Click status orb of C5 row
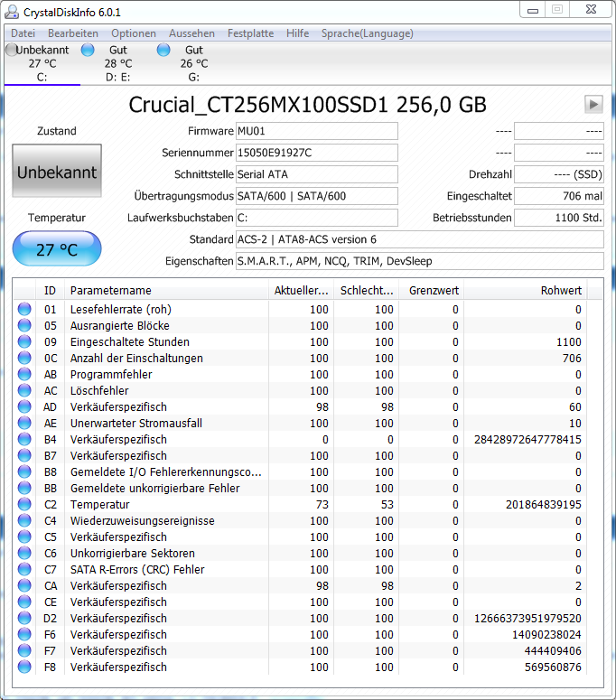 24,537
